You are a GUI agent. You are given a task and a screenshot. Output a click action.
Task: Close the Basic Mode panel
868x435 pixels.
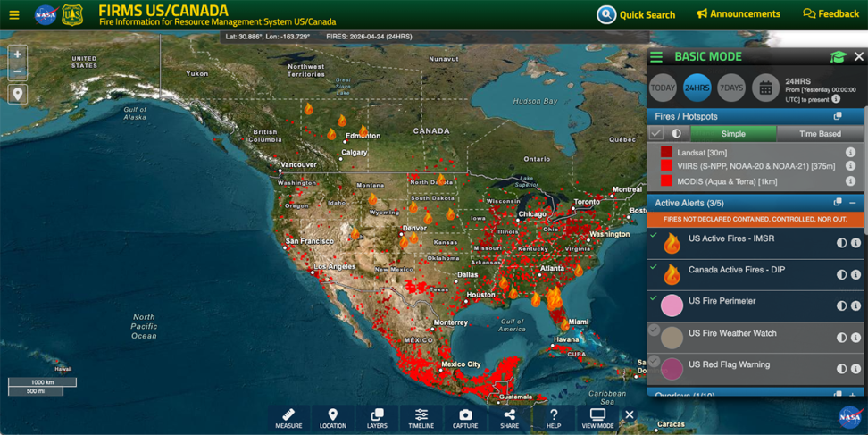point(858,56)
